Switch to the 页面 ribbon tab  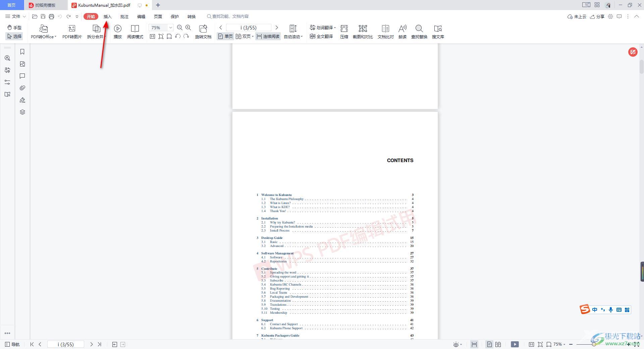click(158, 16)
